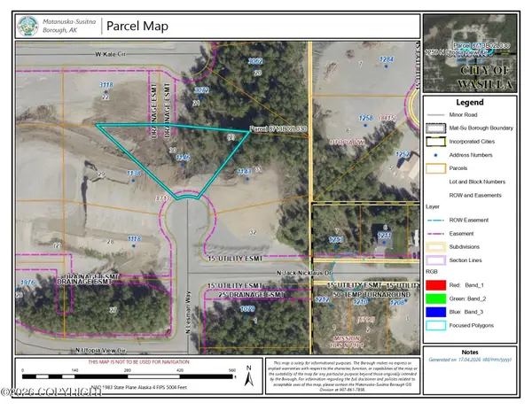532x411 pixels.
Task: Click the Blue Band_3 color swatch
Action: [436, 312]
